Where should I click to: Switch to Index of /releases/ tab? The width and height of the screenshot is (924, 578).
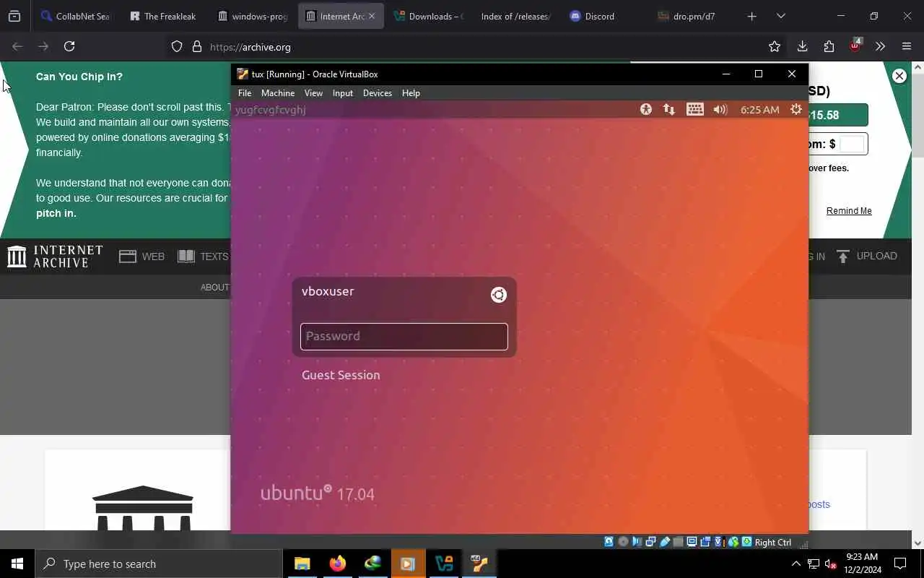click(516, 16)
